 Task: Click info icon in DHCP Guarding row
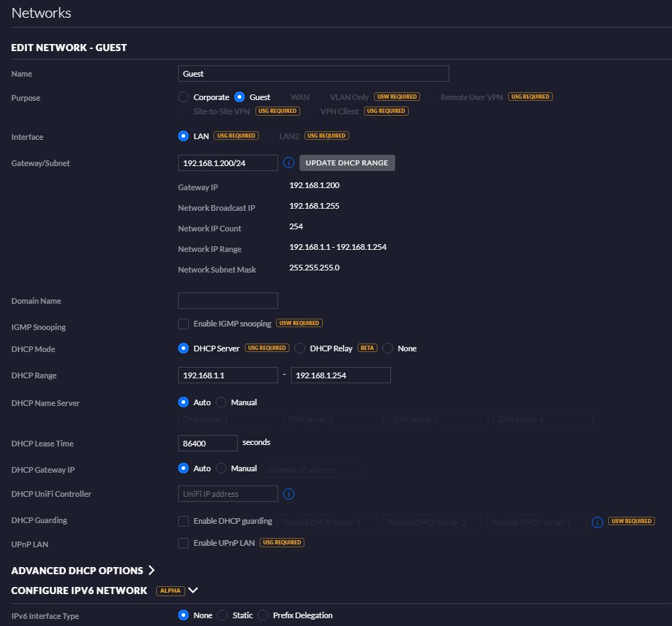pyautogui.click(x=597, y=522)
